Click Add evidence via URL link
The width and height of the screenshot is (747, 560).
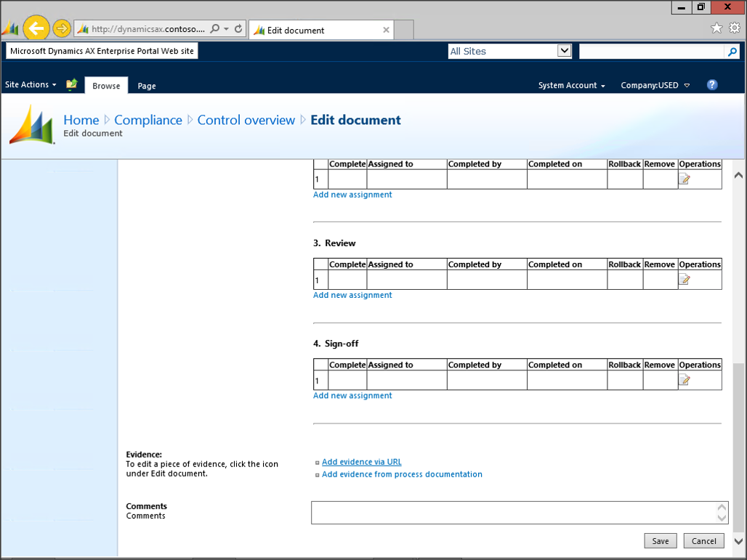pos(361,462)
